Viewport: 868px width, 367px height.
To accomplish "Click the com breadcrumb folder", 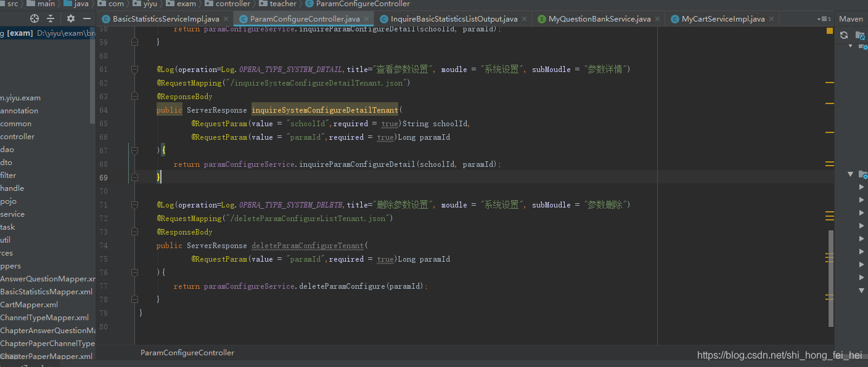I will tap(111, 4).
